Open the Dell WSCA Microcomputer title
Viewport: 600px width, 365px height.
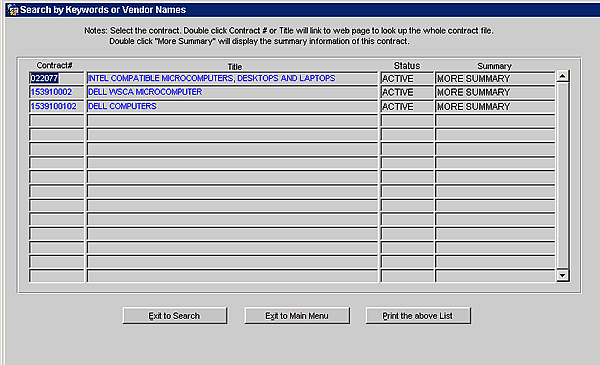[232, 92]
